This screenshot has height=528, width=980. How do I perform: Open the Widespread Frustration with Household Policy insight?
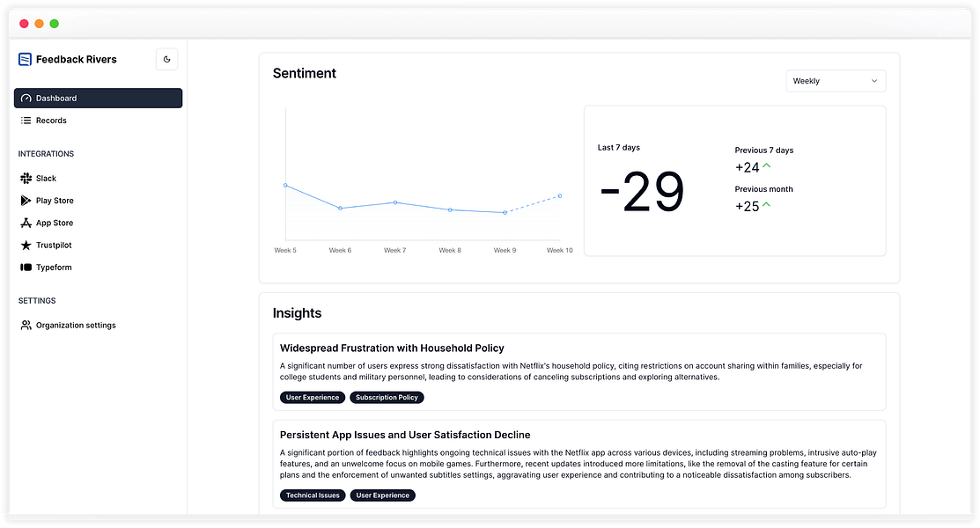(x=392, y=348)
